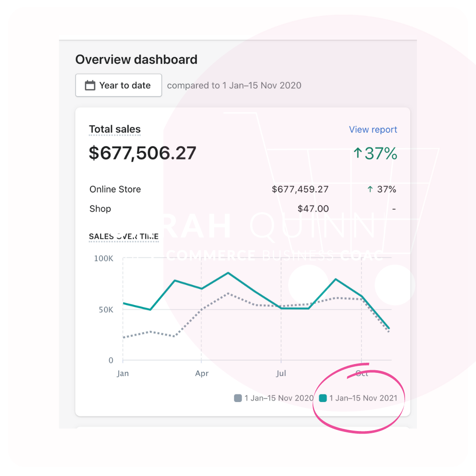Click the 100K y-axis label

[104, 259]
